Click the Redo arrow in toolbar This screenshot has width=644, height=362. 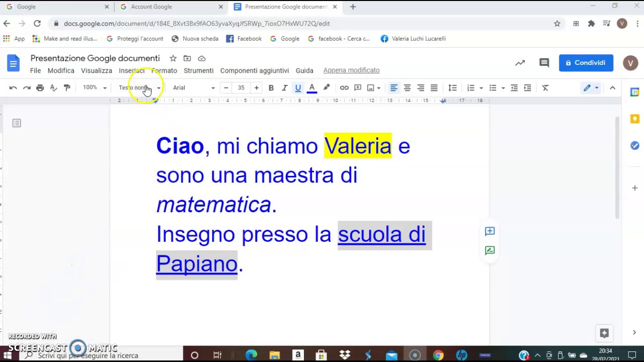pos(27,88)
